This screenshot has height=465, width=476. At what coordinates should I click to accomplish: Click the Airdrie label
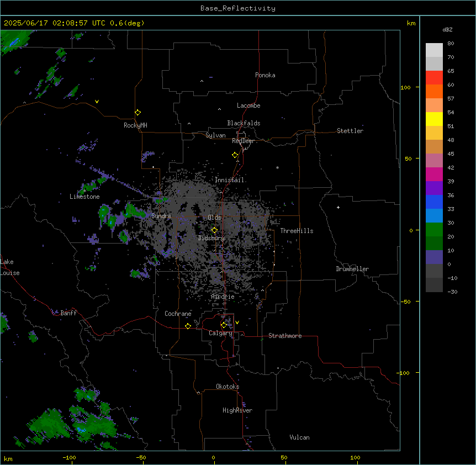(x=223, y=297)
